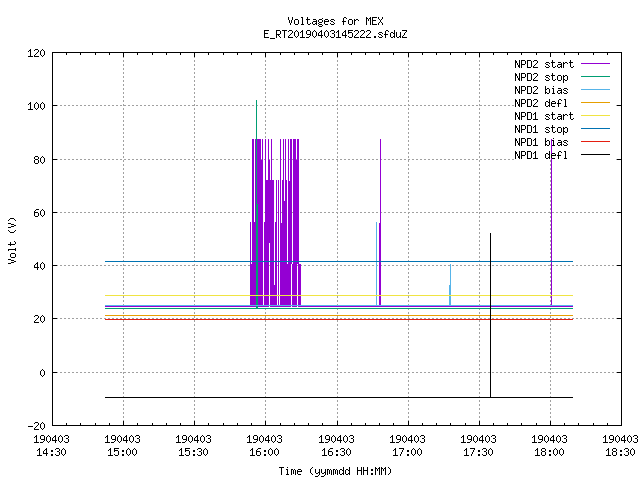Click the light blue NPD2 bias legend line sample
Image resolution: width=640 pixels, height=480 pixels.
pyautogui.click(x=595, y=89)
